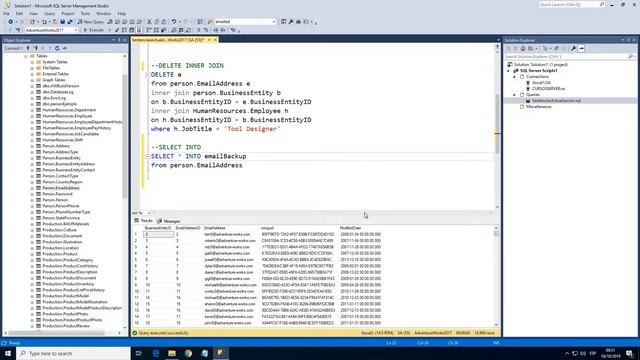Select Miscellaneous folder in Solution Explorer

[538, 107]
